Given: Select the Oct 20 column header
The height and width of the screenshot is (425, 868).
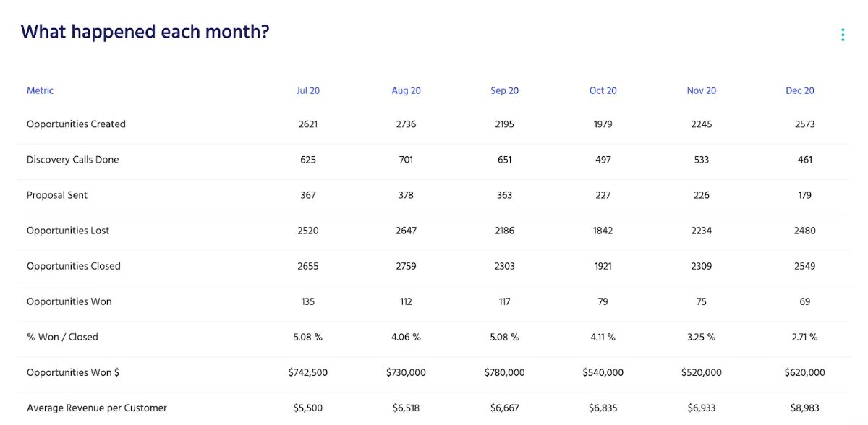Looking at the screenshot, I should [603, 90].
